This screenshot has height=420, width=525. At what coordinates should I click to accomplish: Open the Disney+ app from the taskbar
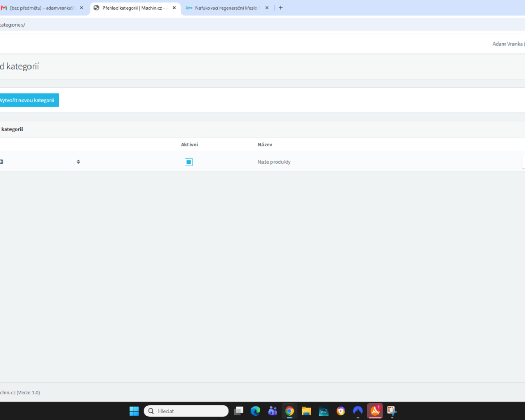[324, 411]
